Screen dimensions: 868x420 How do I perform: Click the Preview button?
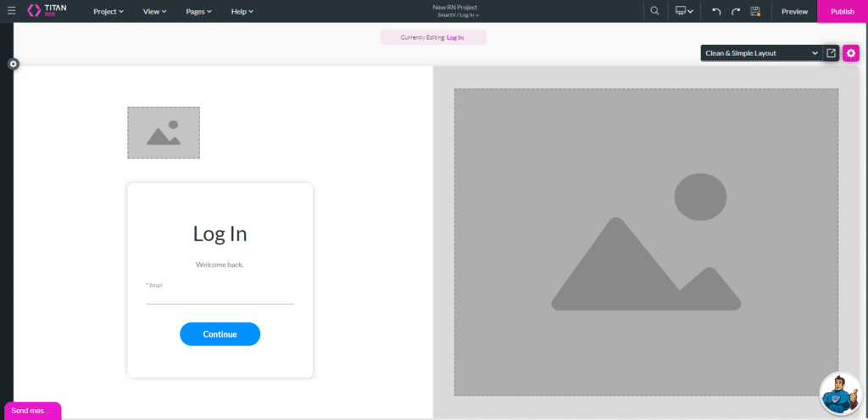coord(794,11)
